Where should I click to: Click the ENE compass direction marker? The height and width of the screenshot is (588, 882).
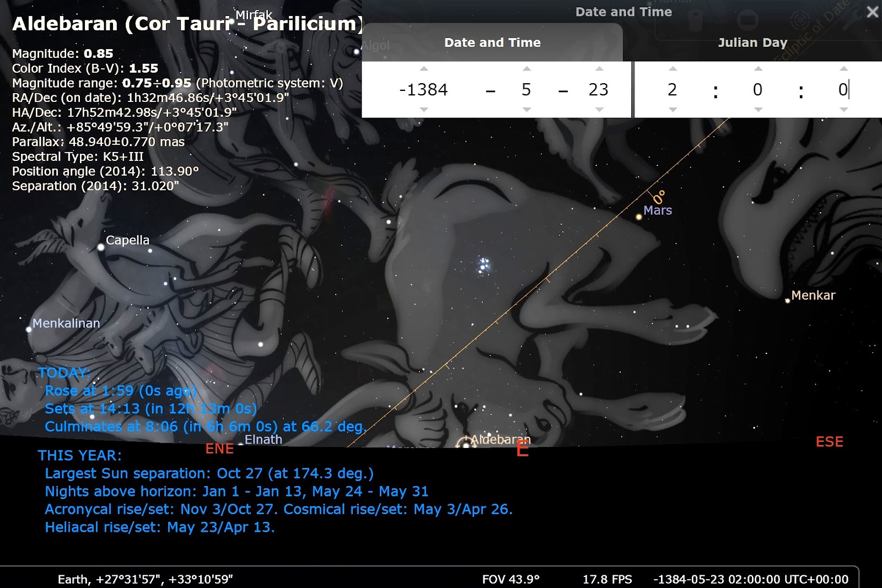coord(219,449)
